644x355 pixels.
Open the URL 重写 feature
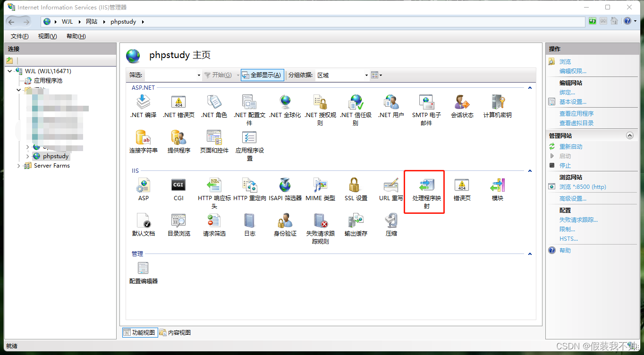[391, 190]
